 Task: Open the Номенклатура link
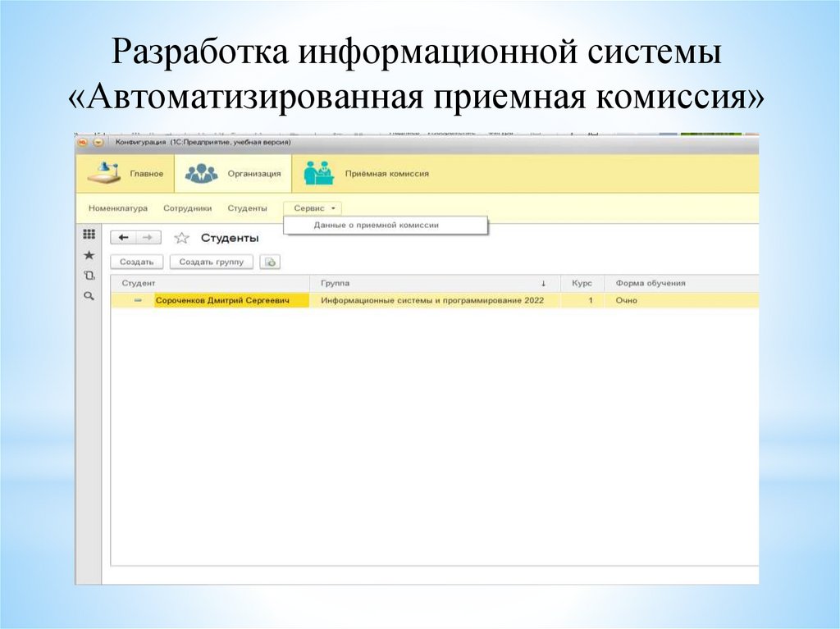coord(118,208)
